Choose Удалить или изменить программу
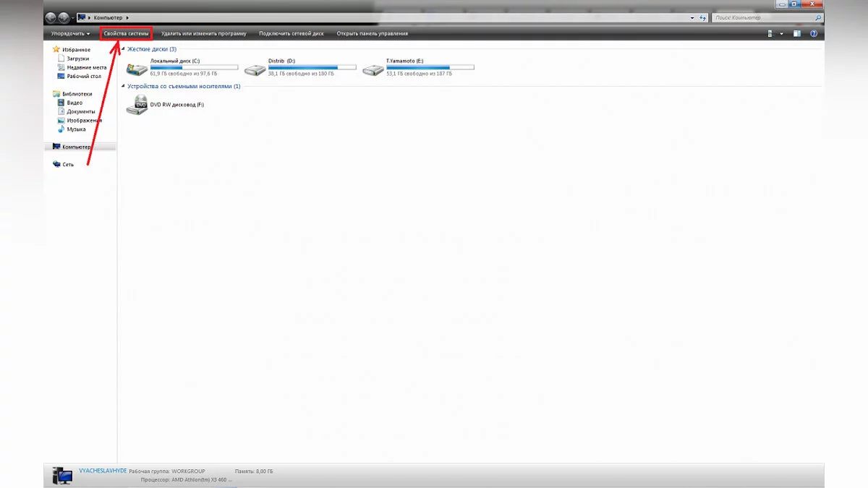 point(204,33)
